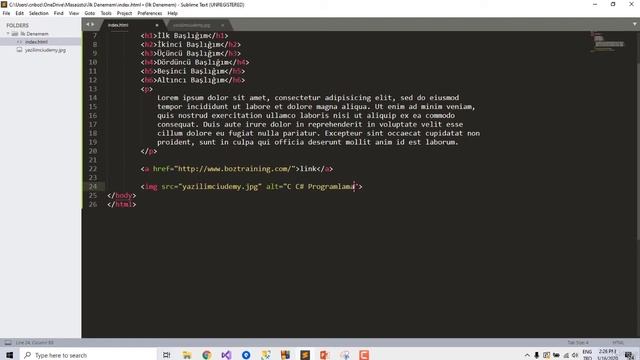Open the Project menu
The height and width of the screenshot is (360, 640).
[124, 13]
